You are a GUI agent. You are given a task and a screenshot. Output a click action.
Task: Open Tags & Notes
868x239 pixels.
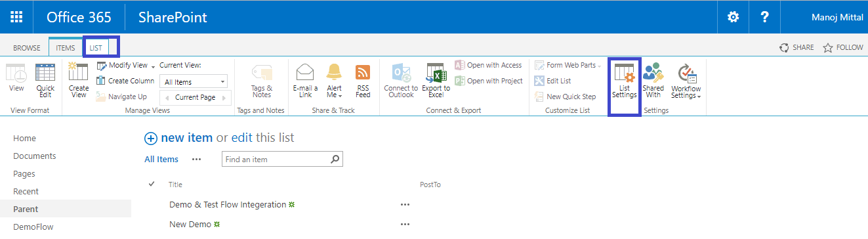(x=262, y=80)
